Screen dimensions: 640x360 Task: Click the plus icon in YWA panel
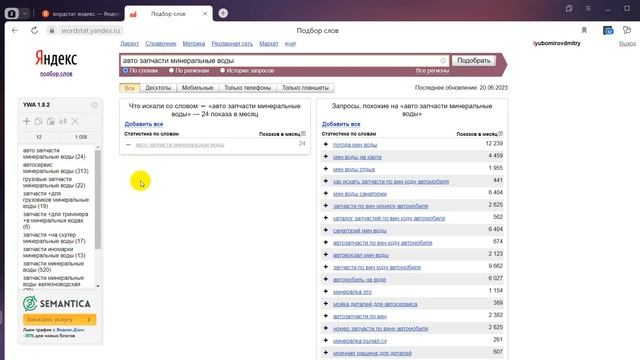point(27,121)
